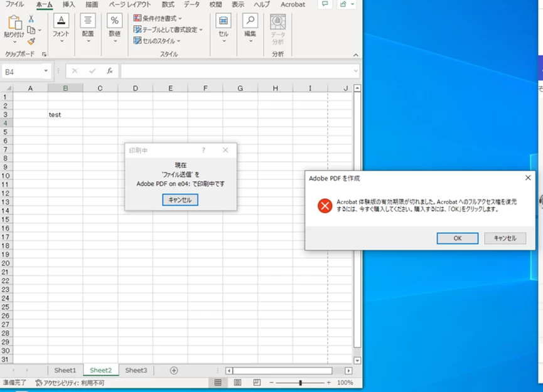The image size is (543, 392).
Task: Click the formula bar cancel X icon
Action: 75,71
